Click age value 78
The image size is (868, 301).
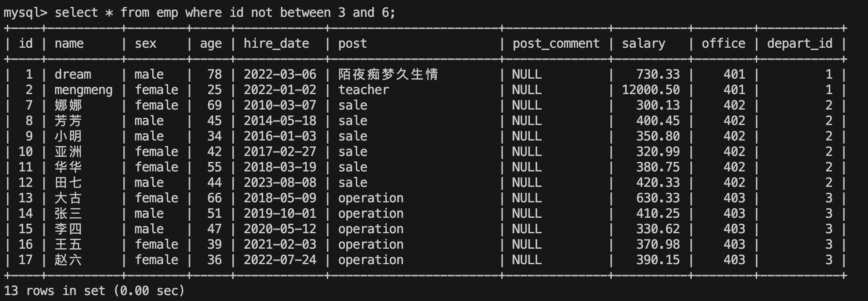pyautogui.click(x=215, y=75)
